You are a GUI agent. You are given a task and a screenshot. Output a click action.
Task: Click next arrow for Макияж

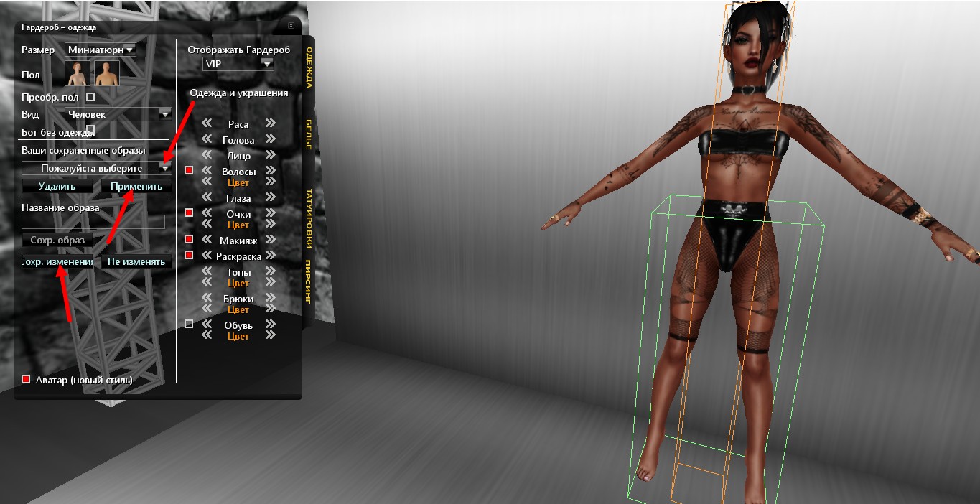(x=271, y=240)
